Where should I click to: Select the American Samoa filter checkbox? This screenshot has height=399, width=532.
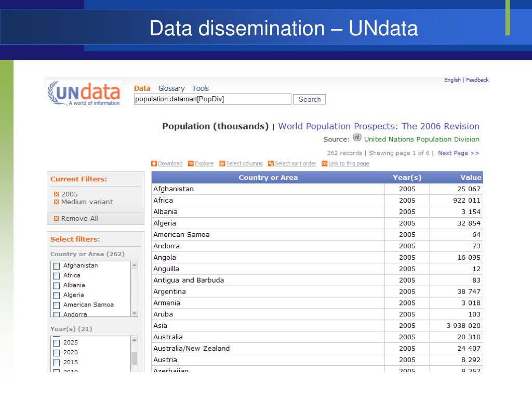pyautogui.click(x=57, y=305)
